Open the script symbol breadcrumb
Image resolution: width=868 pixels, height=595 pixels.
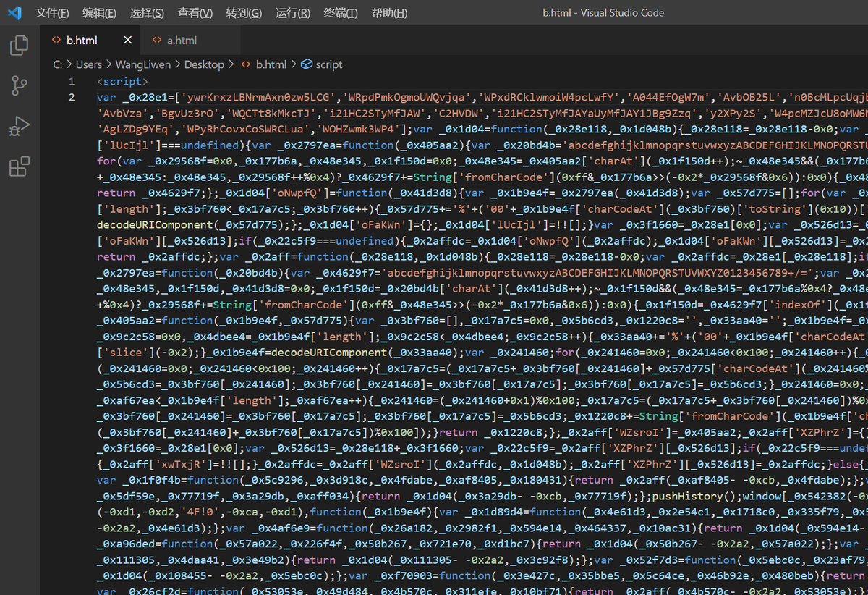[x=328, y=64]
